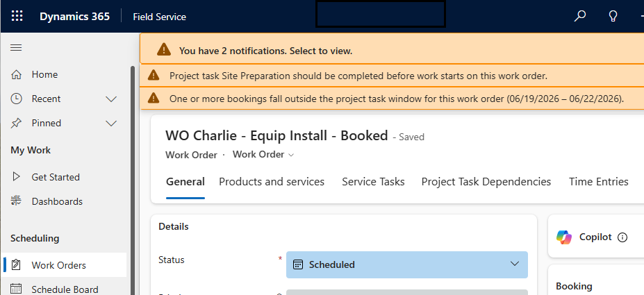Switch to the General tab
This screenshot has height=295, width=644.
click(185, 182)
